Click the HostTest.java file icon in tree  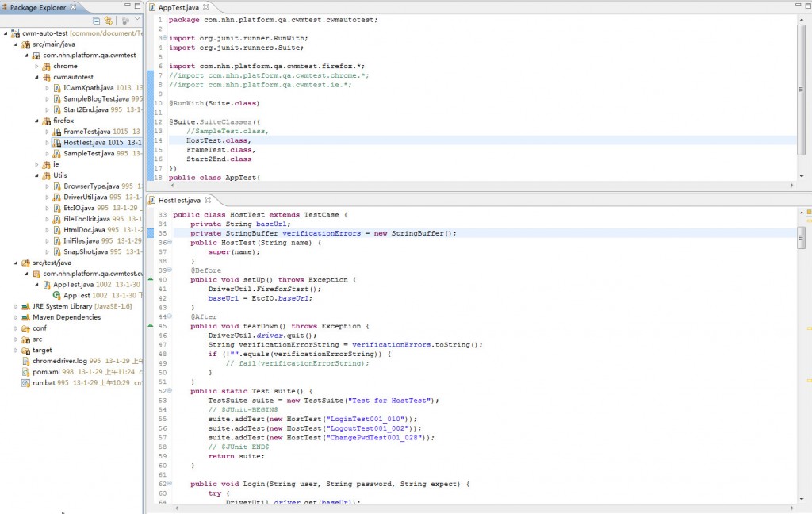(x=57, y=143)
